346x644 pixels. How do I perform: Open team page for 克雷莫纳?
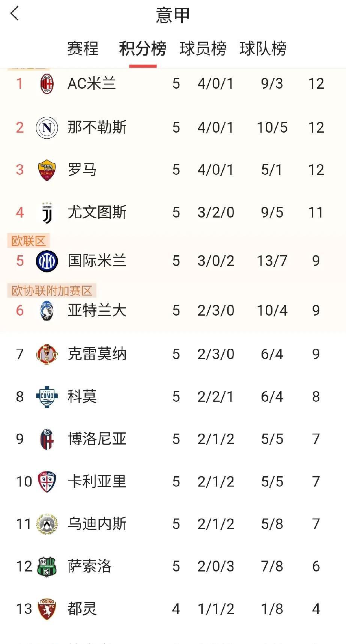coord(97,354)
